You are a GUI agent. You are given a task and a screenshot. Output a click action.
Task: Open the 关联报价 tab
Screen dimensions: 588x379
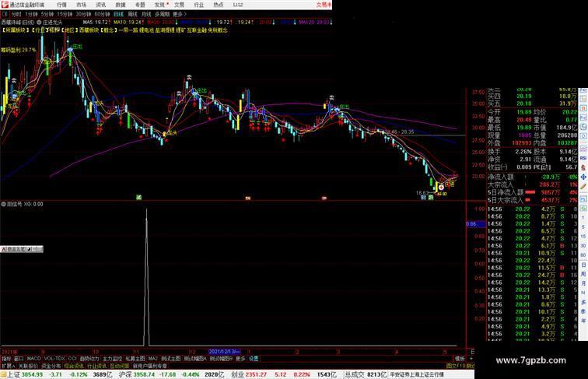[28, 366]
